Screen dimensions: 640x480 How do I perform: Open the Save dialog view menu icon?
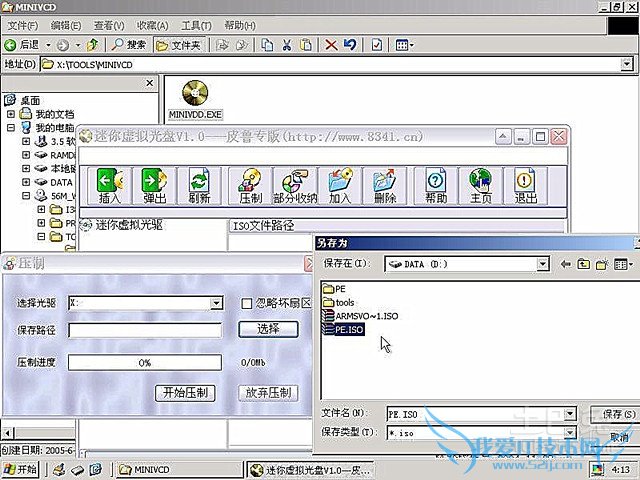[x=623, y=264]
